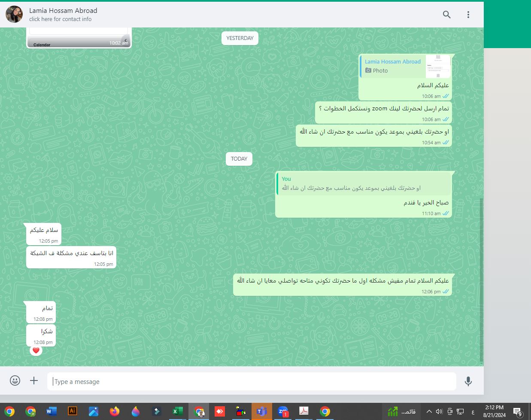Open the notification center with 9 notifications
531x420 pixels.
[x=518, y=412]
